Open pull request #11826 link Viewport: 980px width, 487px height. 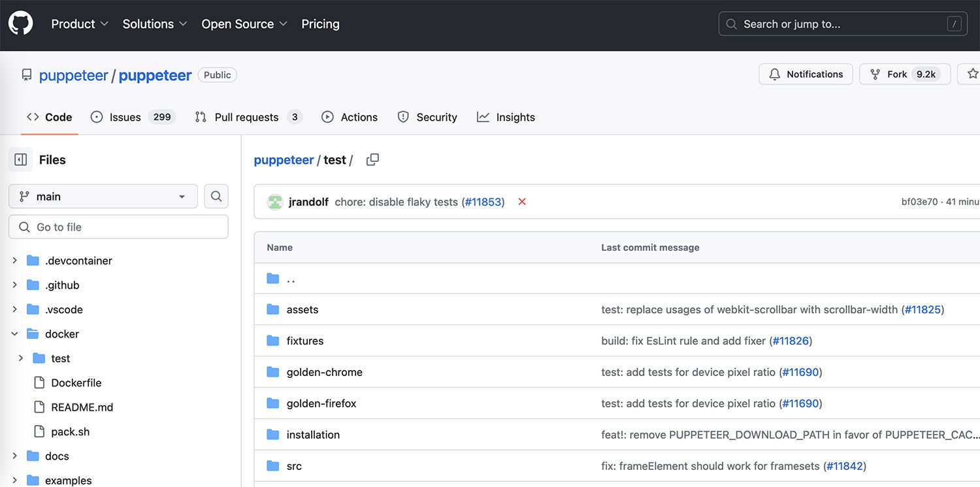point(791,341)
